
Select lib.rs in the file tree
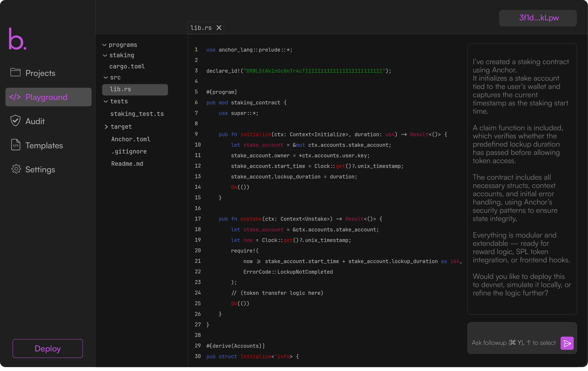coord(135,90)
